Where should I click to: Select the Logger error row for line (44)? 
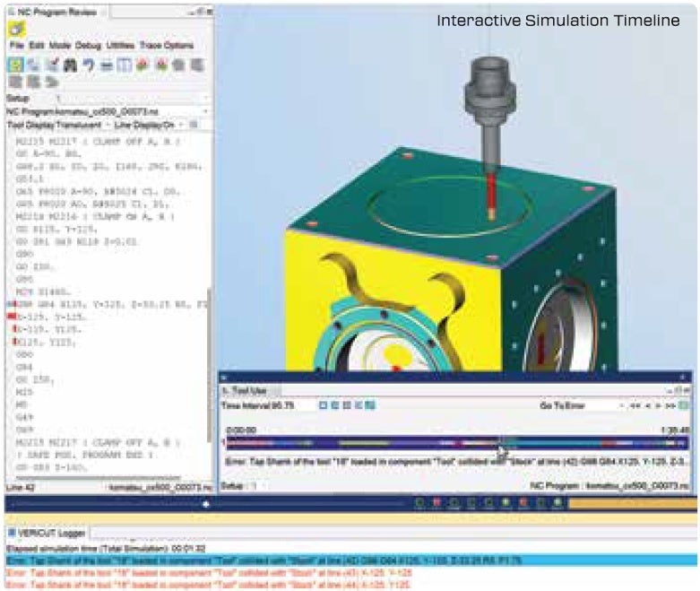pyautogui.click(x=208, y=585)
